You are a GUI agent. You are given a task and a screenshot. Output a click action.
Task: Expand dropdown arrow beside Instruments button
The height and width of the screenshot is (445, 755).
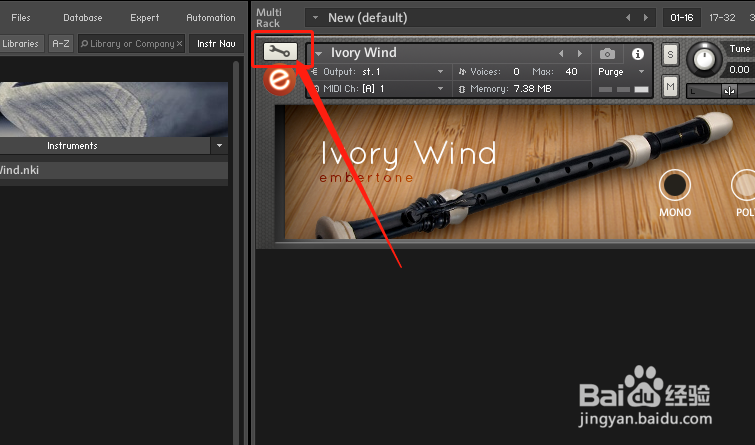(x=219, y=145)
